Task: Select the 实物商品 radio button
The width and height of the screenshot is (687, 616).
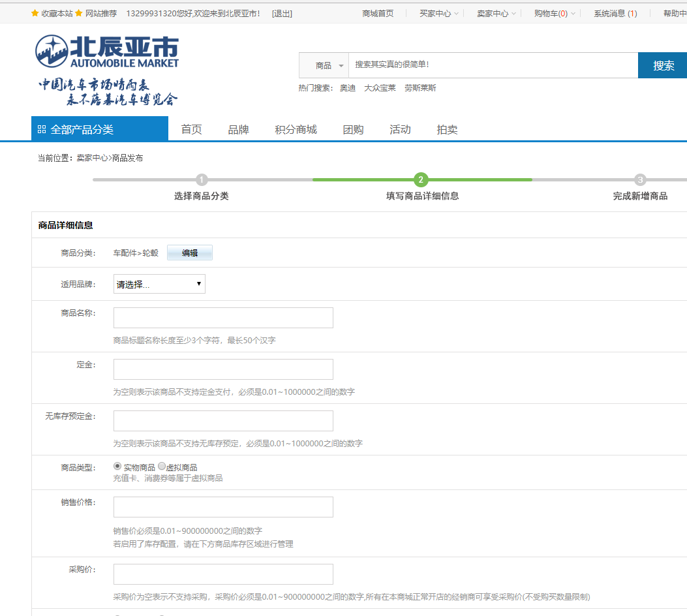Action: click(x=117, y=466)
